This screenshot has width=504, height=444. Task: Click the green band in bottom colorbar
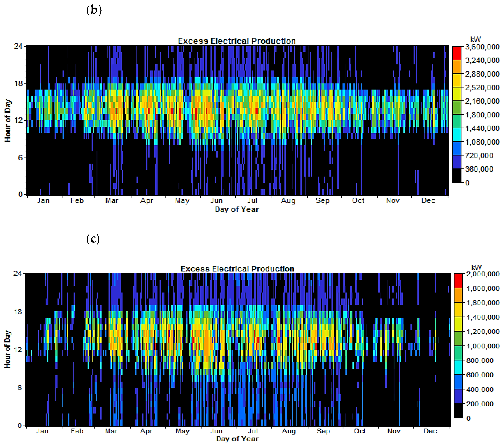458,339
